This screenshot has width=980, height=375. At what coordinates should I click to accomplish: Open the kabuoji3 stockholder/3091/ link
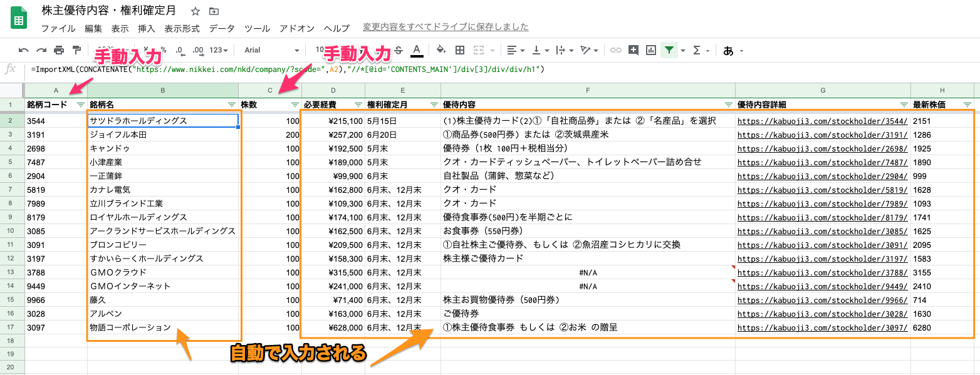click(822, 245)
